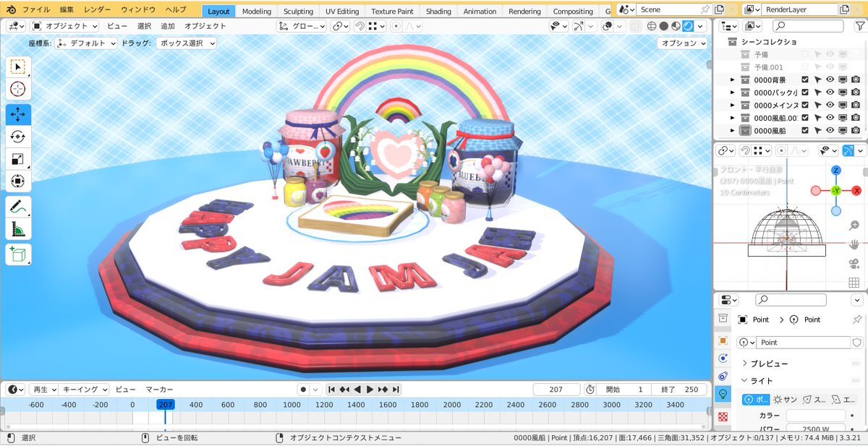Open the オプション button in viewport header

(683, 43)
